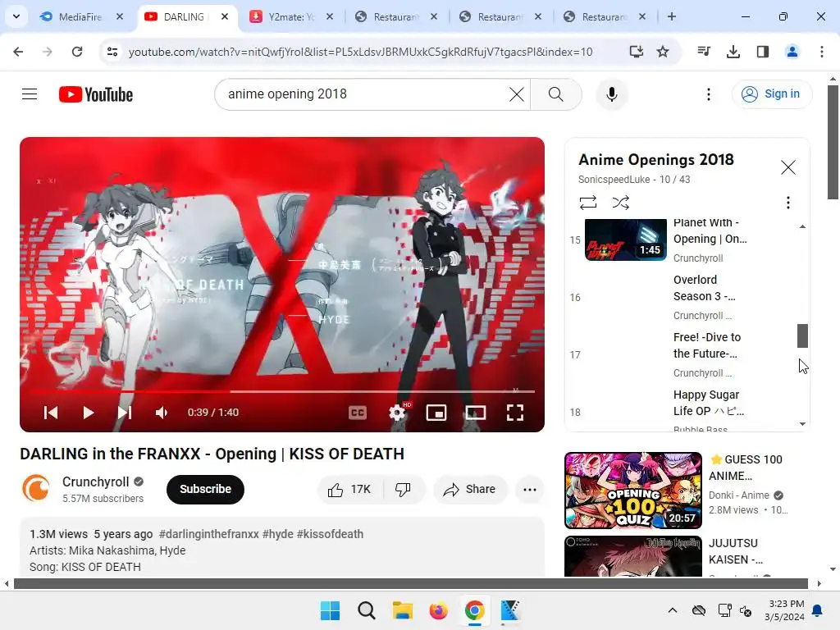Open the SonicspeedLuke playlist owner link
The image size is (840, 630).
614,180
